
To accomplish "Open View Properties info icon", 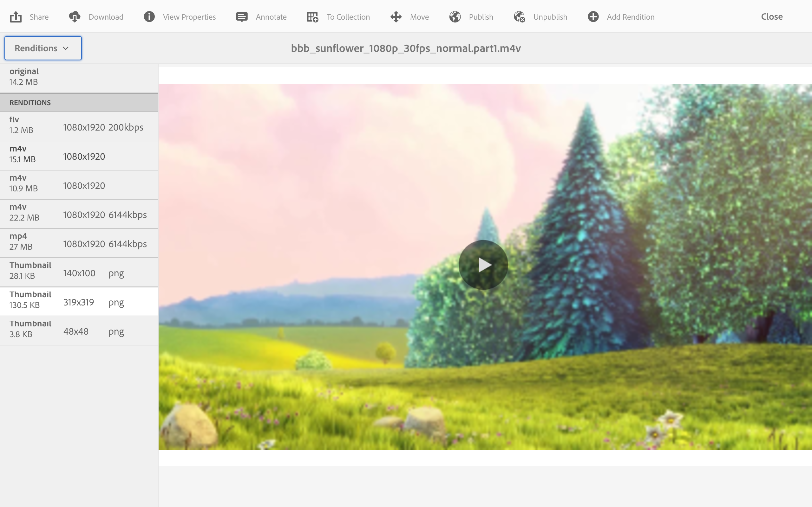I will [x=149, y=17].
